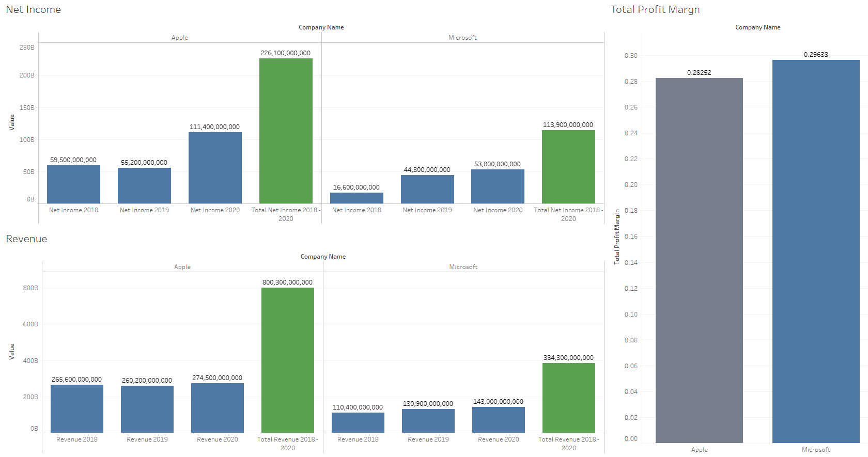
Task: Click the 265,600,000,000 value label
Action: [x=76, y=379]
